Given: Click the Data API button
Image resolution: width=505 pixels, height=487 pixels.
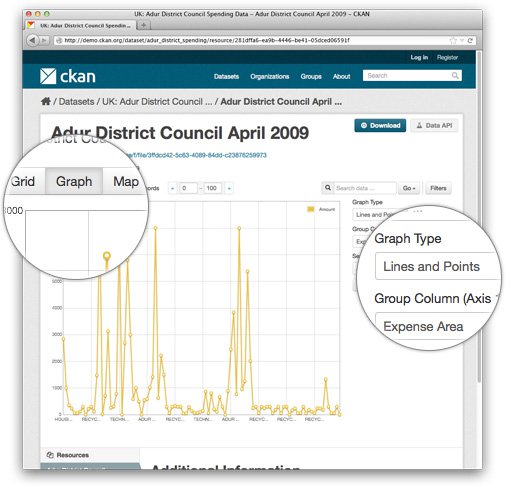Looking at the screenshot, I should pyautogui.click(x=434, y=125).
